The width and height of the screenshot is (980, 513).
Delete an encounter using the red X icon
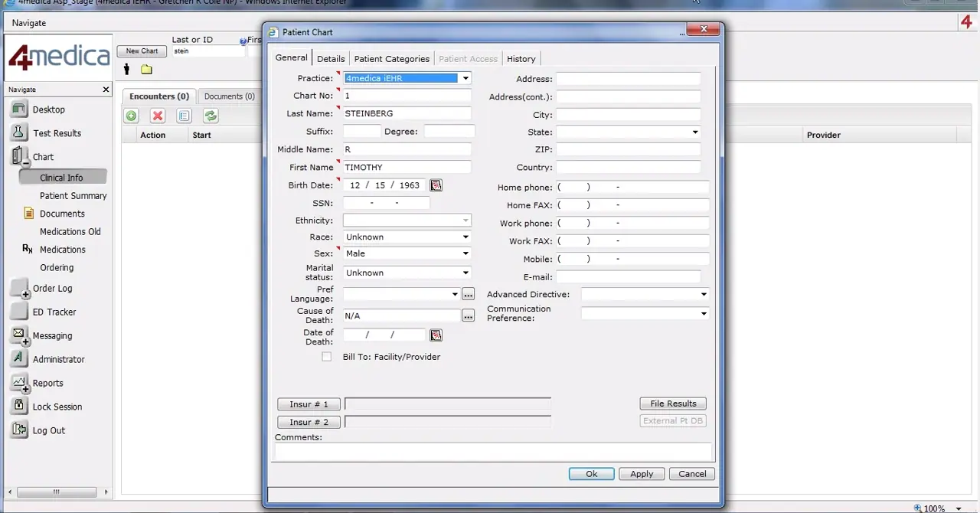click(157, 116)
